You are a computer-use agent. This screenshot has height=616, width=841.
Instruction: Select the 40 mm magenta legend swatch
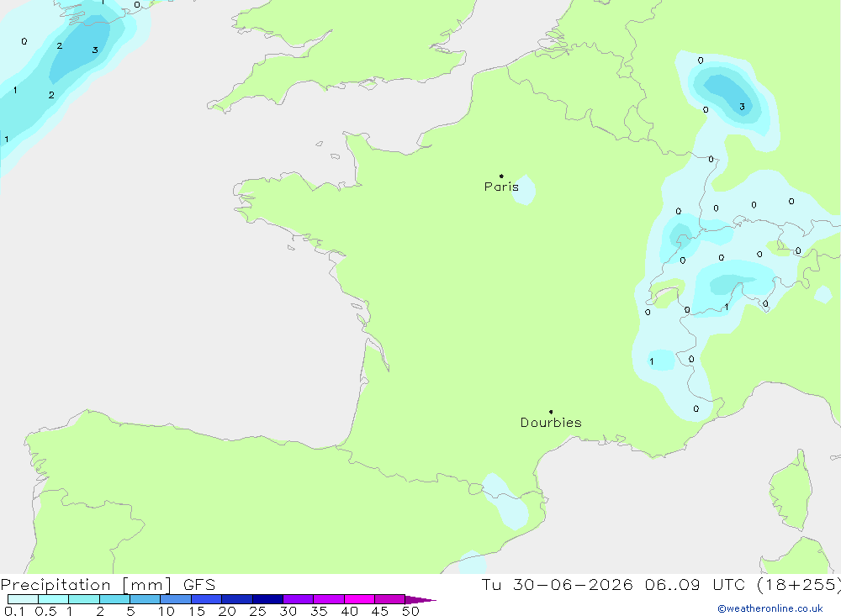coord(359,599)
